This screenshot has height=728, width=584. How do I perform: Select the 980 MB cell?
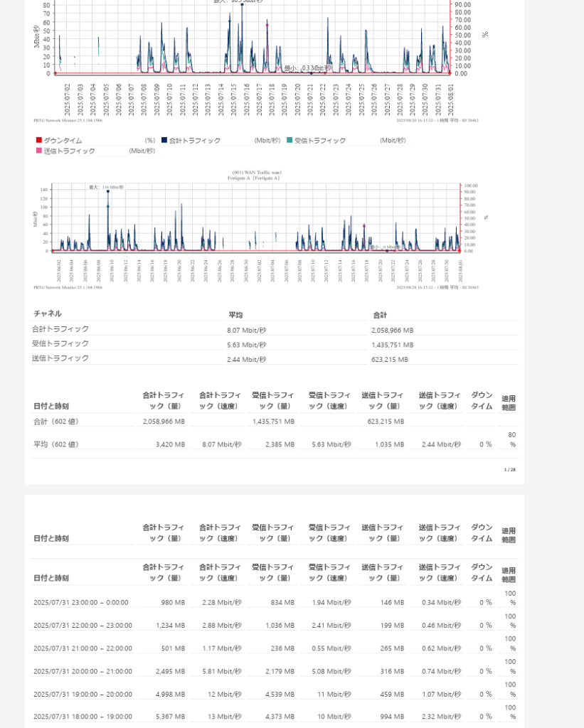coord(173,603)
